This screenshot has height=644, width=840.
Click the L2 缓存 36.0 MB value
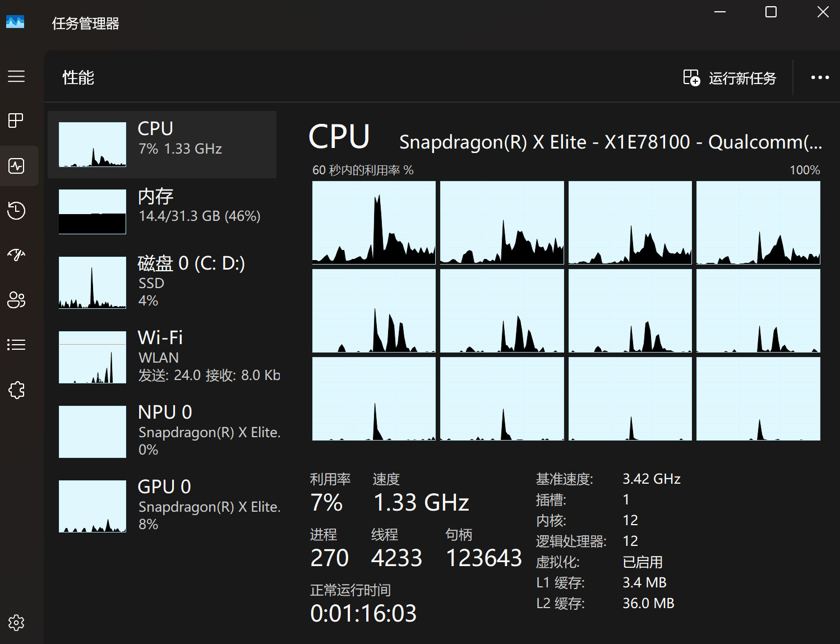click(648, 603)
